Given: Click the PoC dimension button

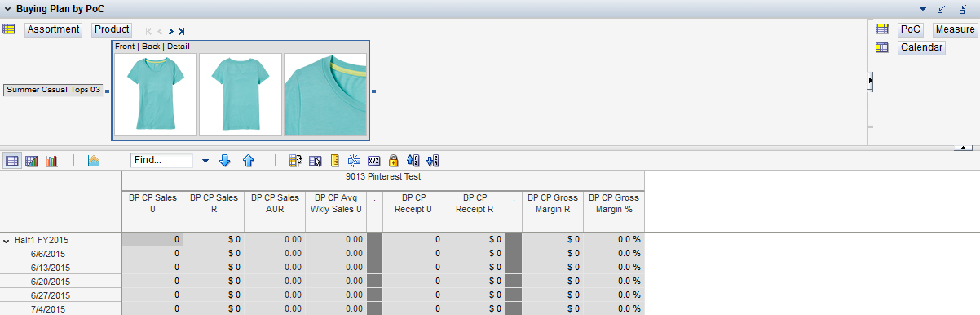Looking at the screenshot, I should click(x=911, y=29).
